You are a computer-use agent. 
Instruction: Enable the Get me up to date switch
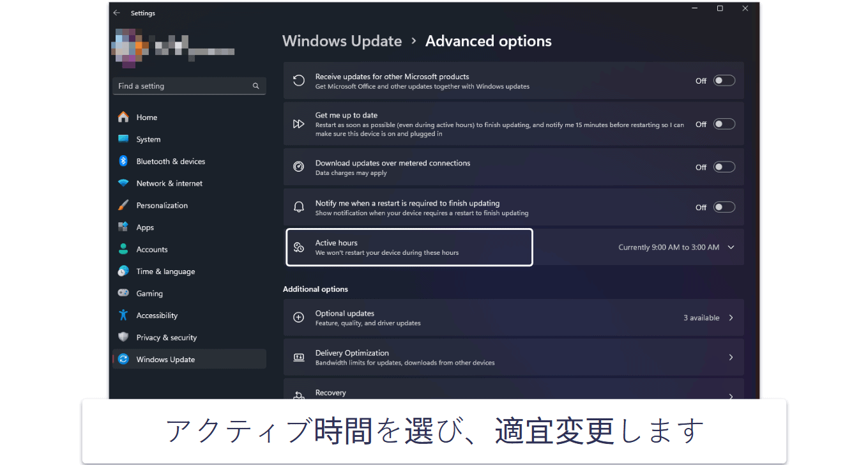point(724,124)
